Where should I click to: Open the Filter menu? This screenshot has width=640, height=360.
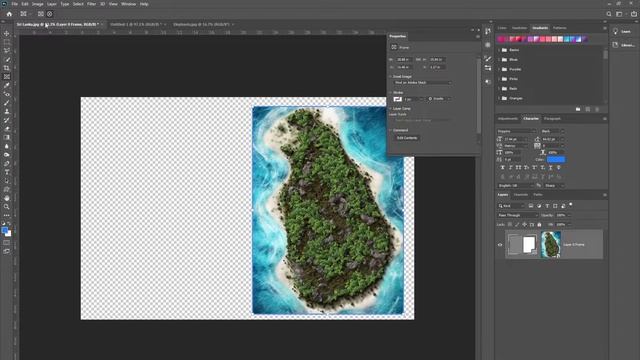point(91,4)
